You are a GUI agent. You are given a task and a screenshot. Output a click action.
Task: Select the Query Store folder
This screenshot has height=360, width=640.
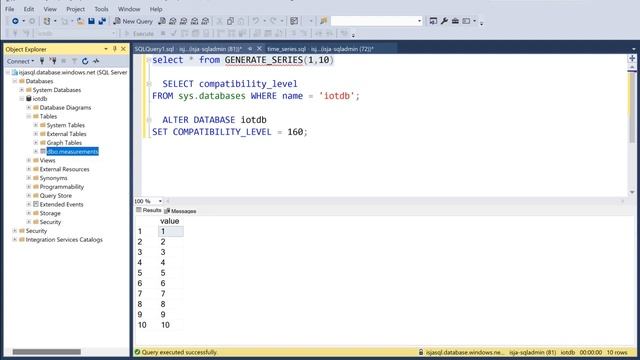click(56, 196)
